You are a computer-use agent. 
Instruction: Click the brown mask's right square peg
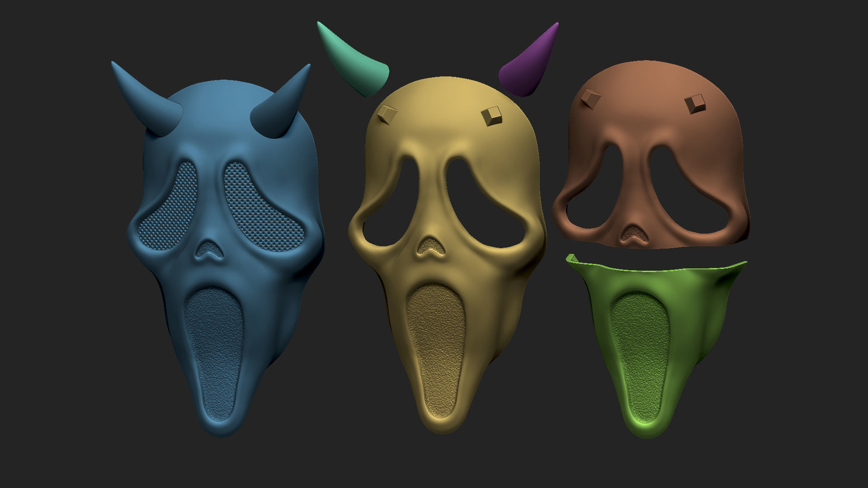pyautogui.click(x=695, y=104)
